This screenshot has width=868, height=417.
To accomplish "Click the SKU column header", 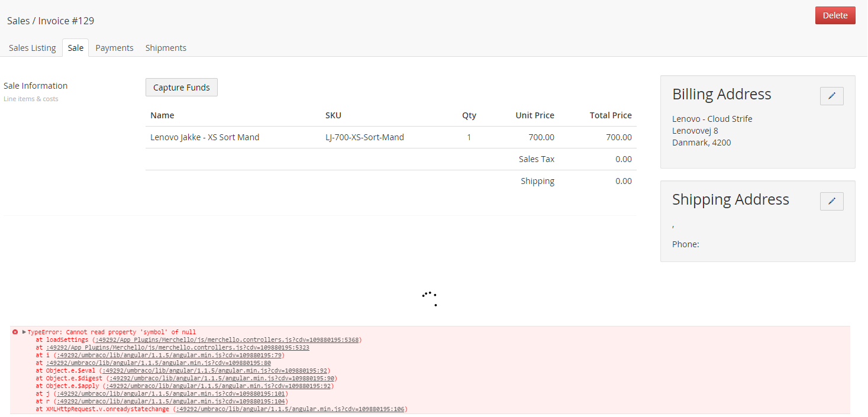I will point(333,115).
